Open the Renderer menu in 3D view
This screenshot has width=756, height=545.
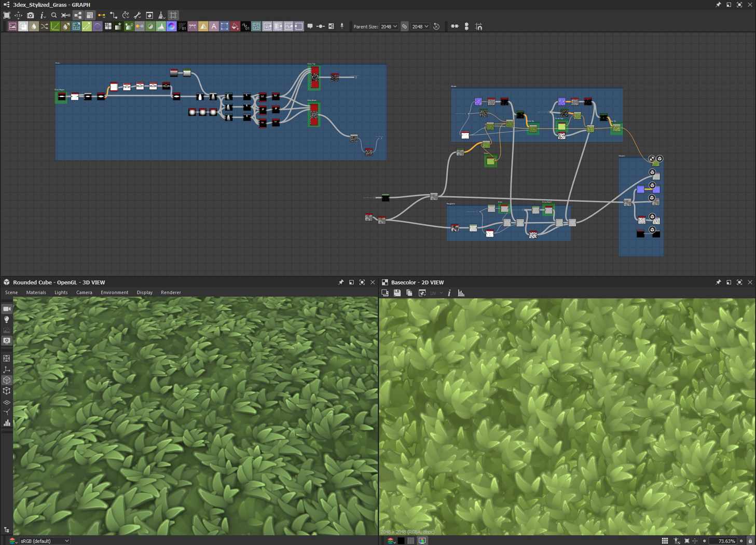pos(171,293)
